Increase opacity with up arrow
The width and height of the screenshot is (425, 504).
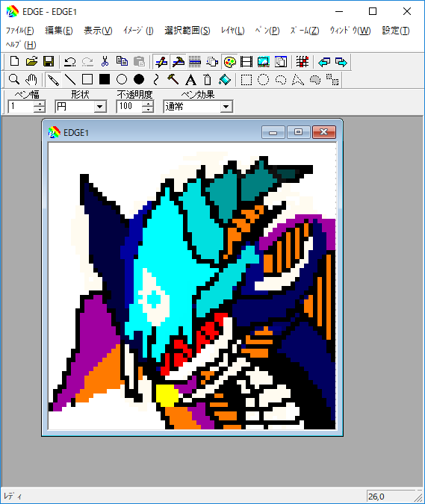(148, 104)
